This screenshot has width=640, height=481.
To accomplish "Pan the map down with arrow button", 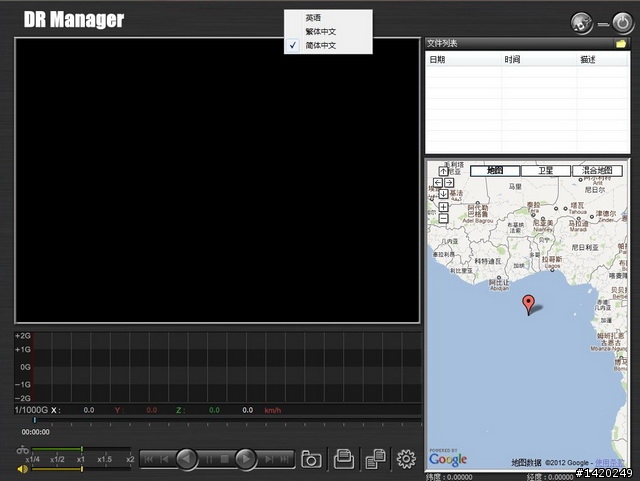I will (x=443, y=194).
